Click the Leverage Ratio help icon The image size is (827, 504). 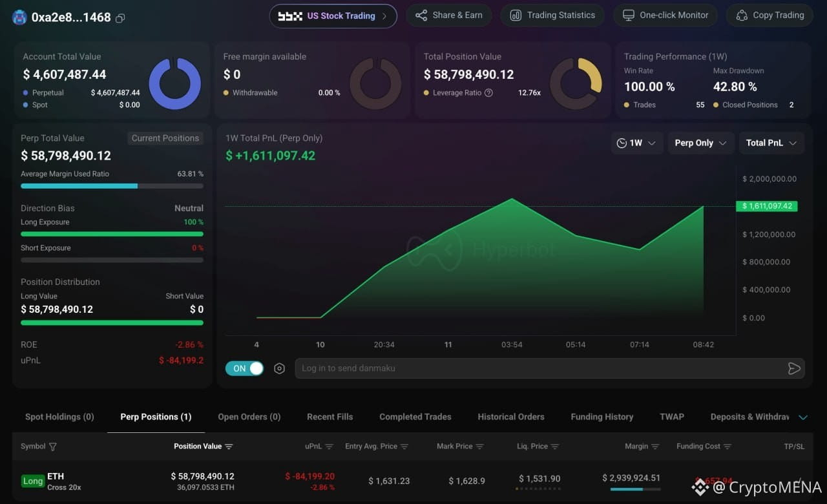[x=488, y=92]
